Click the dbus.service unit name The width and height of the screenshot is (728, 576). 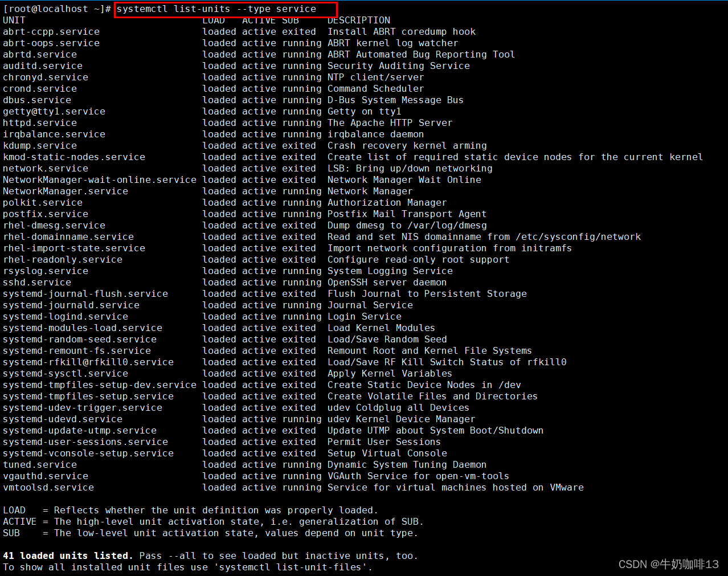point(37,100)
